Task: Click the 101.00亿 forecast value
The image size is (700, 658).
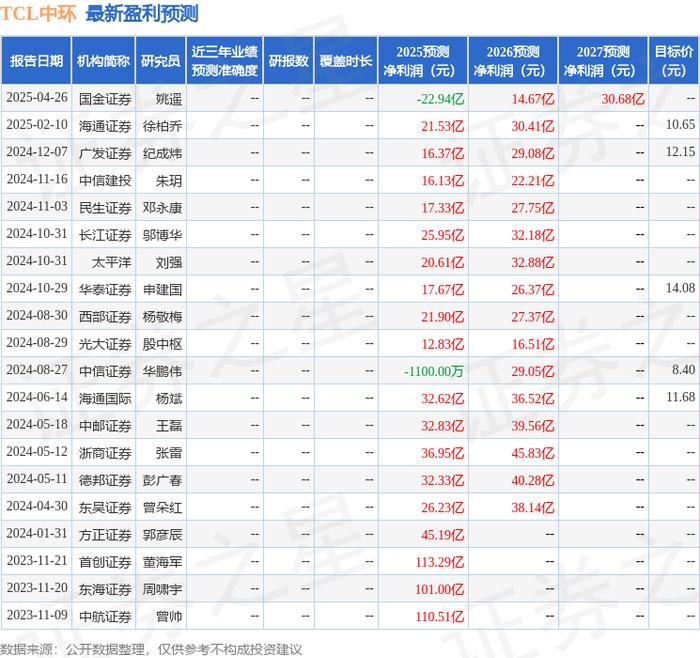Action: tap(440, 589)
